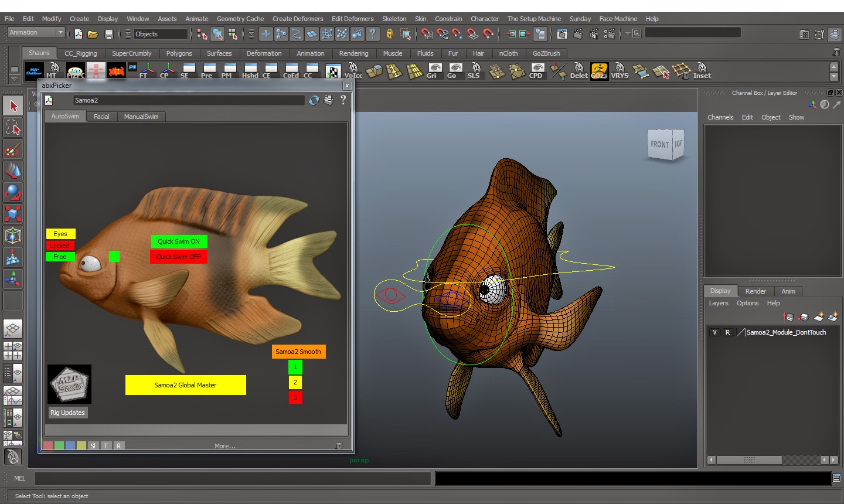Activate the Paint Selection tool
Screen dimensions: 844x504
coord(13,149)
